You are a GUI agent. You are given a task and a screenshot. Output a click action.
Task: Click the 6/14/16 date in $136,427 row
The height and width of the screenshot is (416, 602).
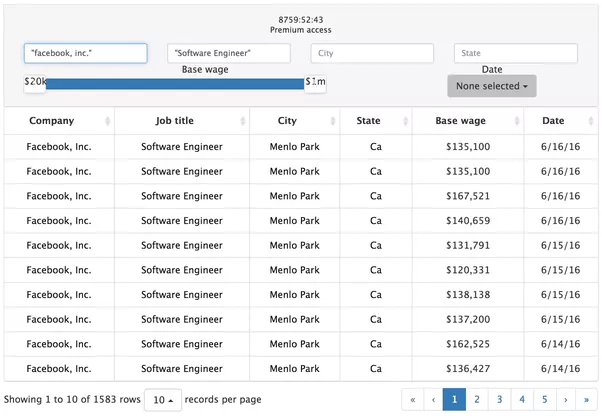coord(561,369)
